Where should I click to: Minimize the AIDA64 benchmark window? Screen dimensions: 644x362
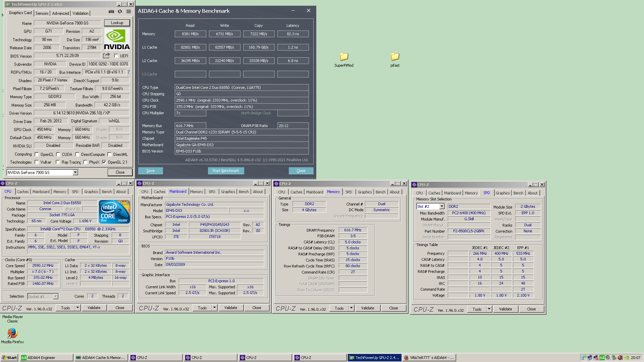tap(293, 11)
